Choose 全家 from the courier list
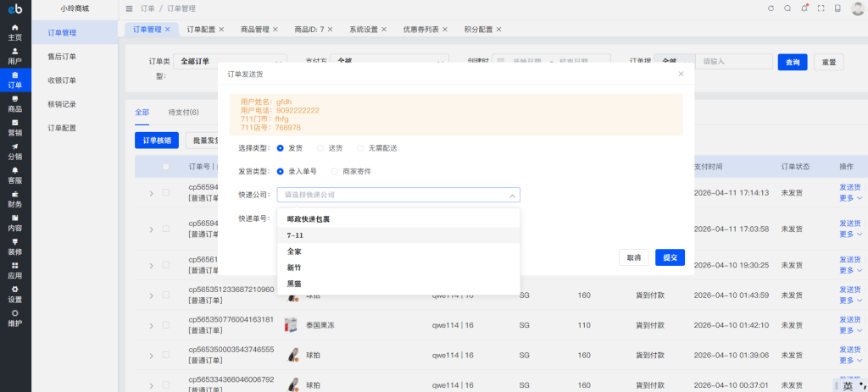Image resolution: width=868 pixels, height=392 pixels. click(398, 251)
